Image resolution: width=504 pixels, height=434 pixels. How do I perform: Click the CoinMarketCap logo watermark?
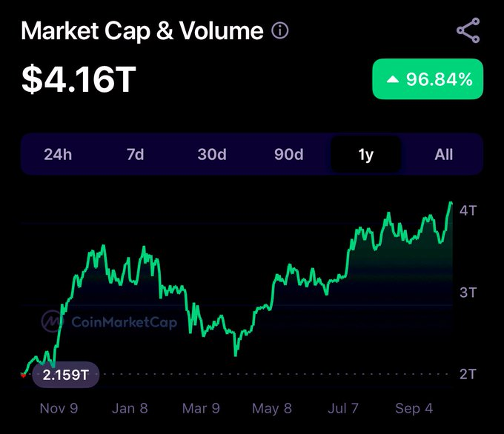tap(109, 322)
